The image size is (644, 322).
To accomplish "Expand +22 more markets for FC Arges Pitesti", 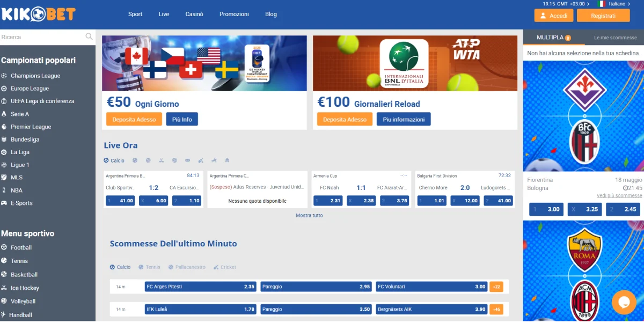I will pyautogui.click(x=496, y=287).
